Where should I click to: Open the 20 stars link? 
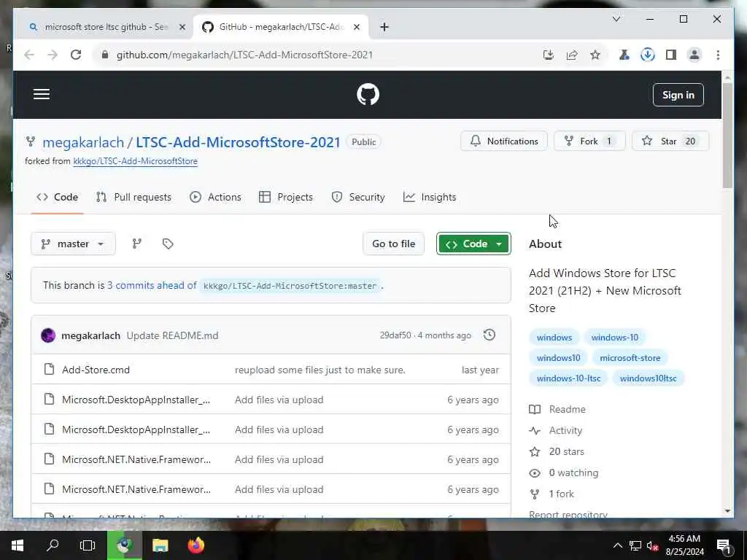[557, 451]
